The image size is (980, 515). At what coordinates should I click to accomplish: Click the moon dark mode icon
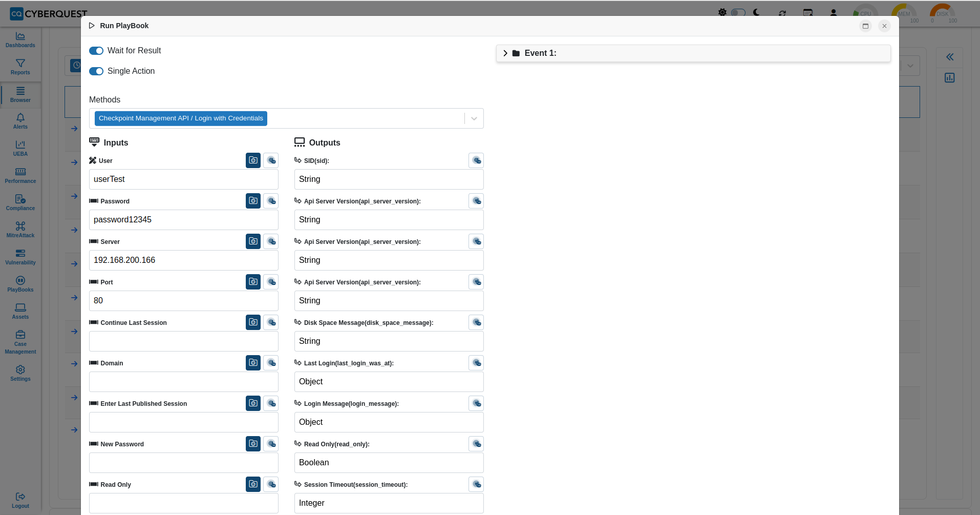click(x=757, y=12)
